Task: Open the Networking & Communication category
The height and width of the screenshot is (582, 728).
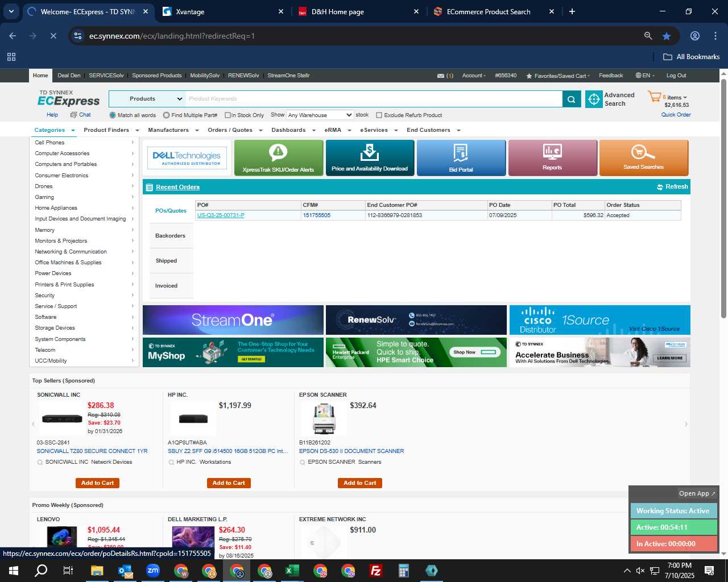Action: pos(71,252)
